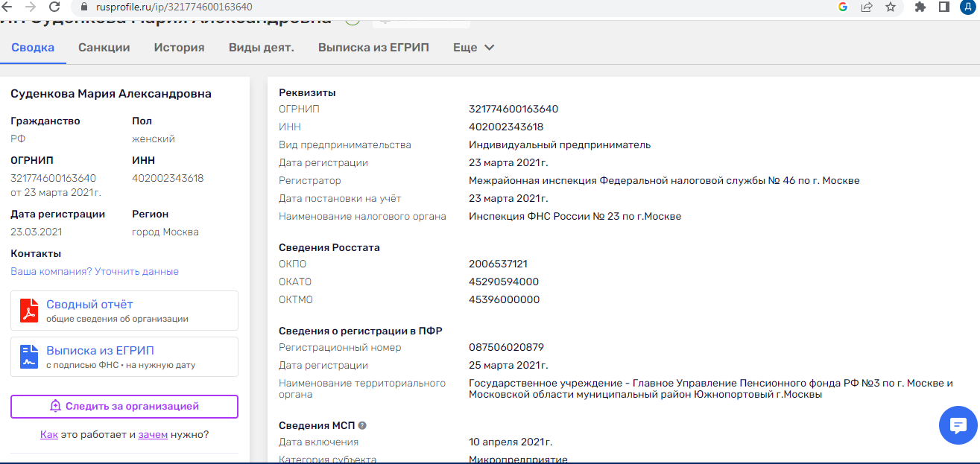
Task: Open the blue chat support bubble
Action: pyautogui.click(x=958, y=425)
